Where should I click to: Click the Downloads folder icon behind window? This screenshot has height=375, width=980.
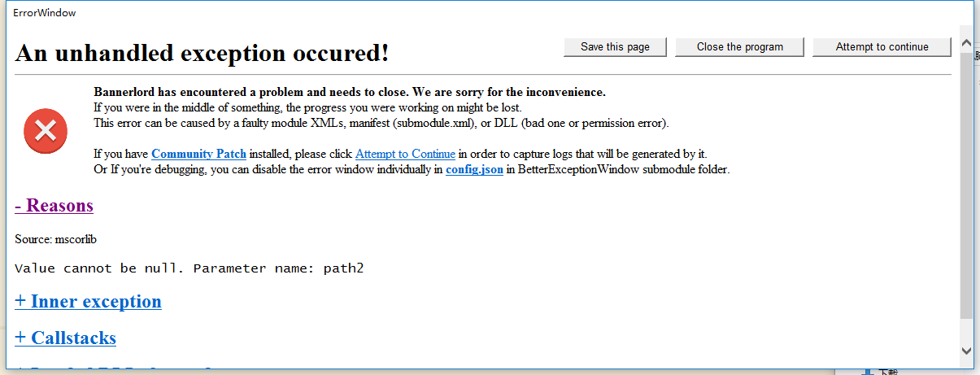coord(868,371)
